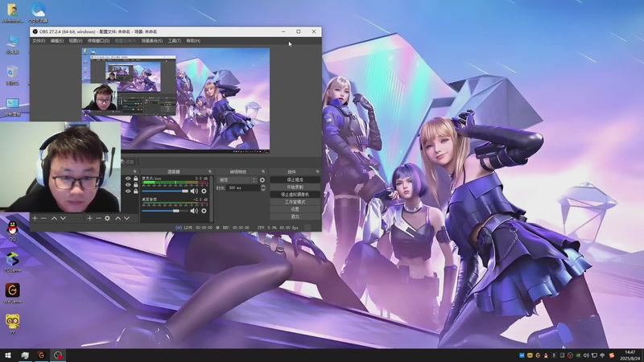644x362 pixels.
Task: Open the Sogou input tray icon
Action: click(x=612, y=356)
